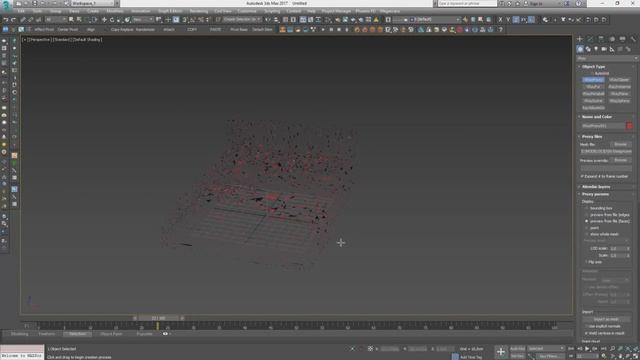640x360 pixels.
Task: Open the Utilities wrench tab
Action: coord(633,39)
